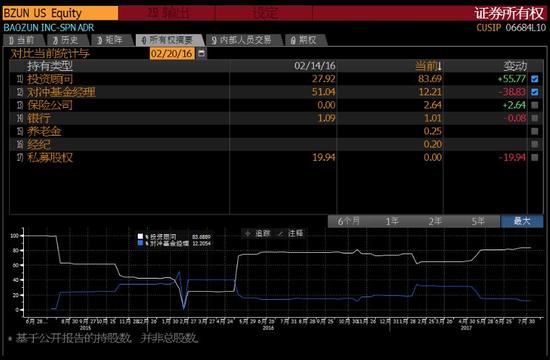Open the 输出 menu in red bar
550x360 pixels.
coord(168,13)
